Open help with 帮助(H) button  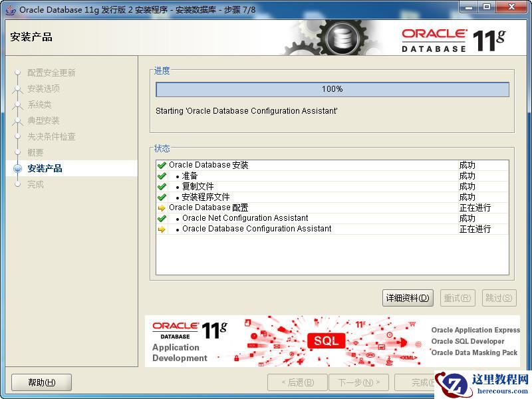point(41,382)
